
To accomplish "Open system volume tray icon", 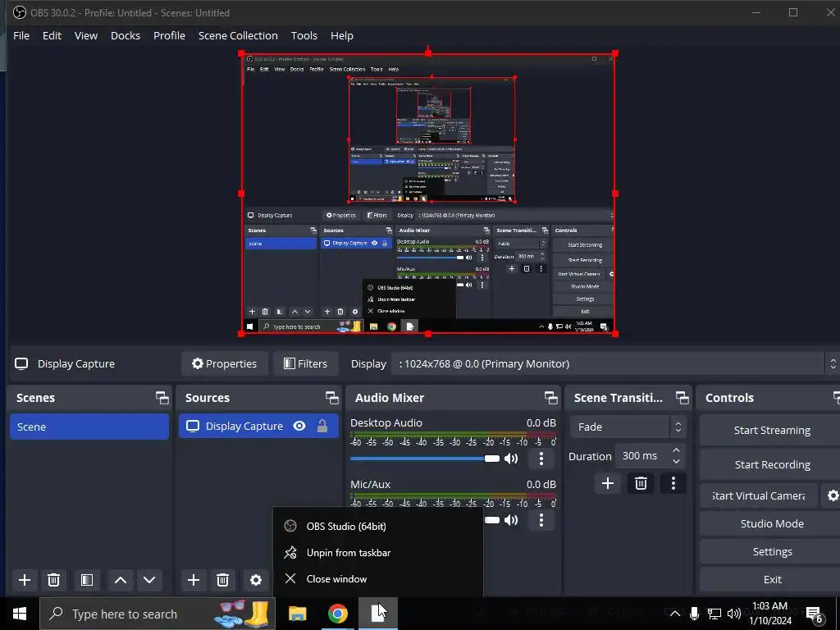I will (734, 614).
